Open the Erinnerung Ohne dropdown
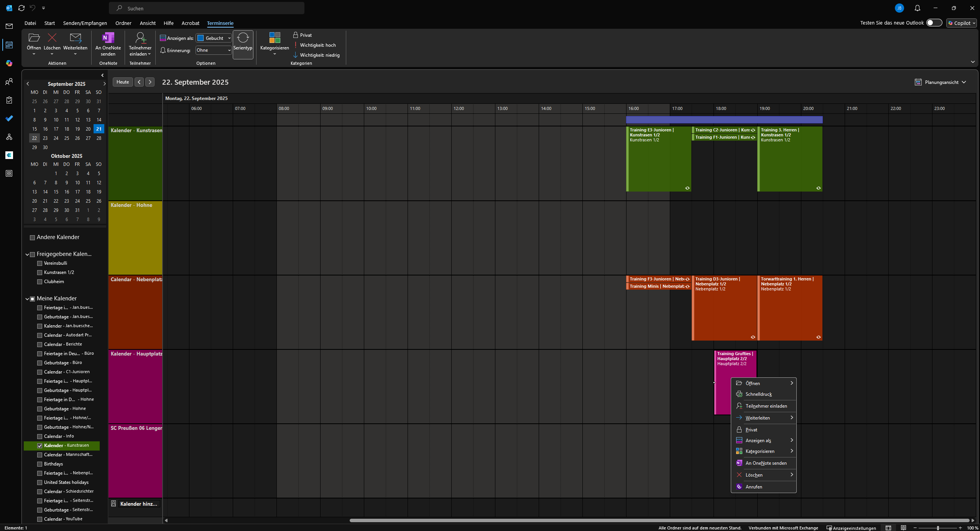This screenshot has width=980, height=531. (x=229, y=51)
